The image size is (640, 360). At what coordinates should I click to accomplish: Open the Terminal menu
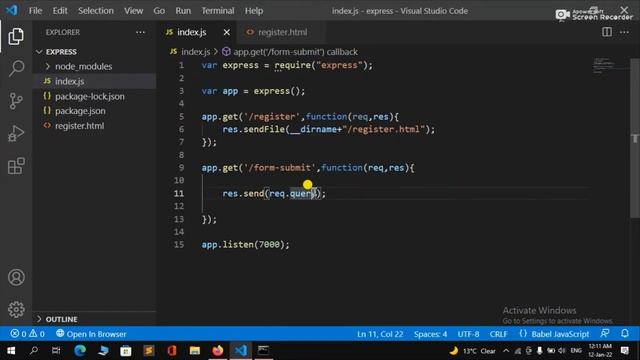(218, 11)
